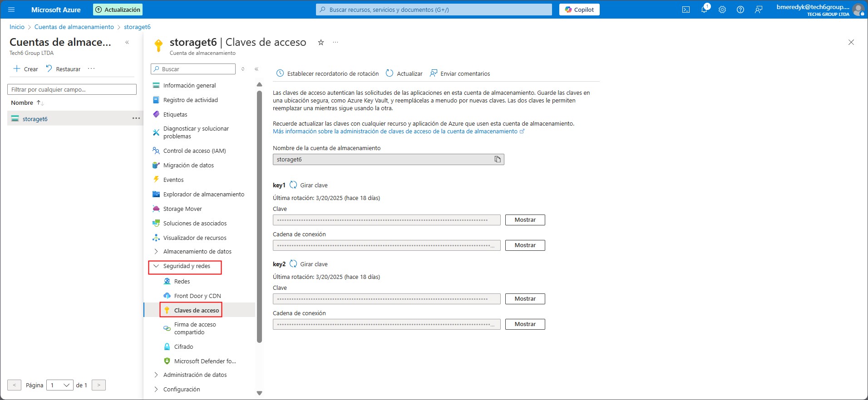
Task: Toggle expand/collapse all menu groups arrows
Action: (x=243, y=69)
